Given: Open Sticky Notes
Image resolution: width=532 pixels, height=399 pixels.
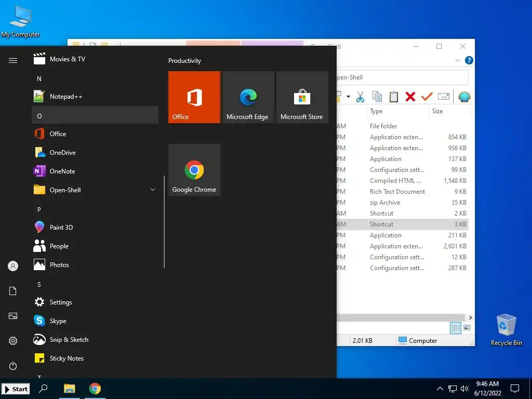Looking at the screenshot, I should (95, 358).
